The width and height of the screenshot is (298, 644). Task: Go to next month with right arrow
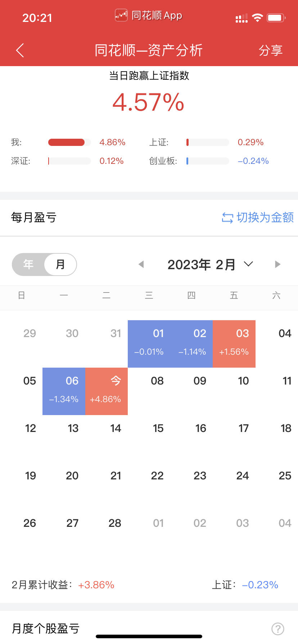(x=277, y=264)
